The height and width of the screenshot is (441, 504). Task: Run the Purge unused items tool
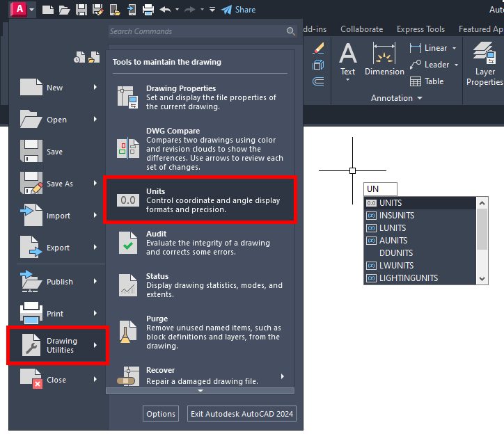coord(200,332)
